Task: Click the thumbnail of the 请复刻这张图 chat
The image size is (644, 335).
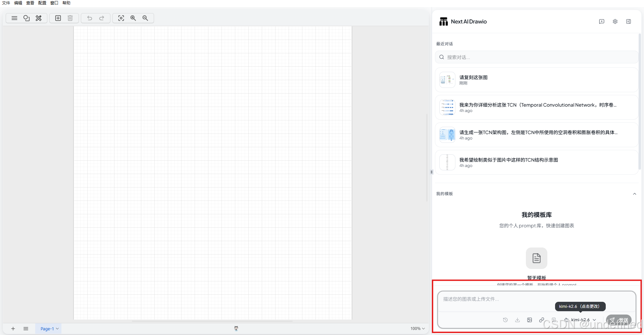Action: coord(447,80)
